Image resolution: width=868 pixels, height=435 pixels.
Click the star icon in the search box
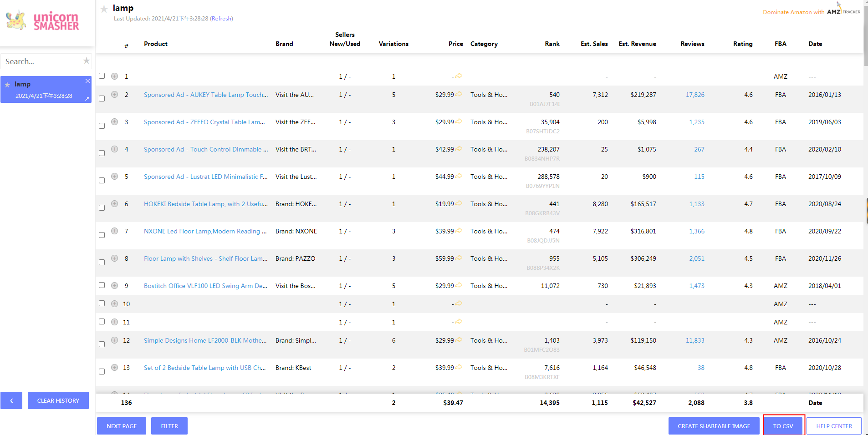(x=87, y=61)
